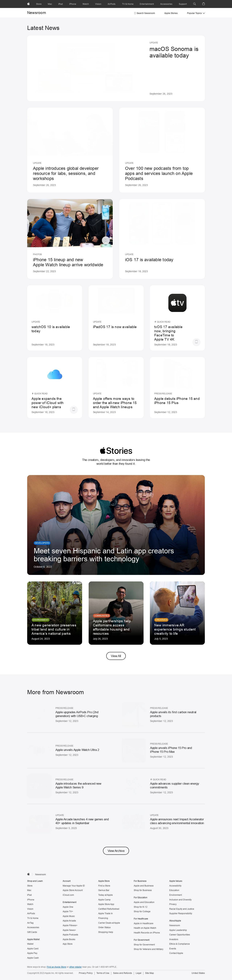Image resolution: width=232 pixels, height=980 pixels.
Task: Click the Apple TV app icon thumbnail
Action: 177,303
